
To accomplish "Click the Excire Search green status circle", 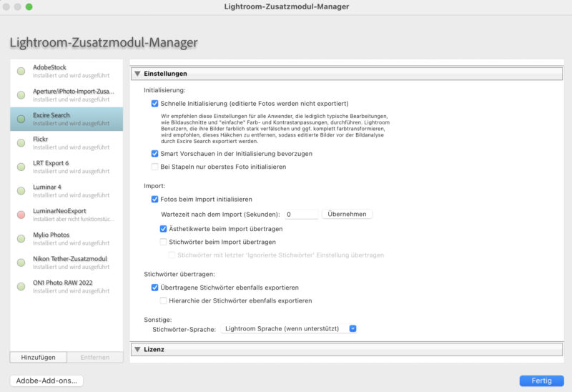I will click(x=21, y=119).
